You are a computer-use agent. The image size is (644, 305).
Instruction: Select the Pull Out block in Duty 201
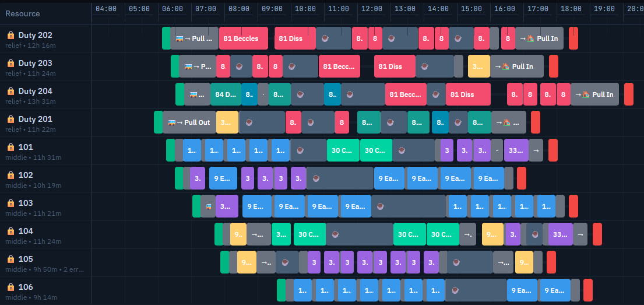[189, 122]
